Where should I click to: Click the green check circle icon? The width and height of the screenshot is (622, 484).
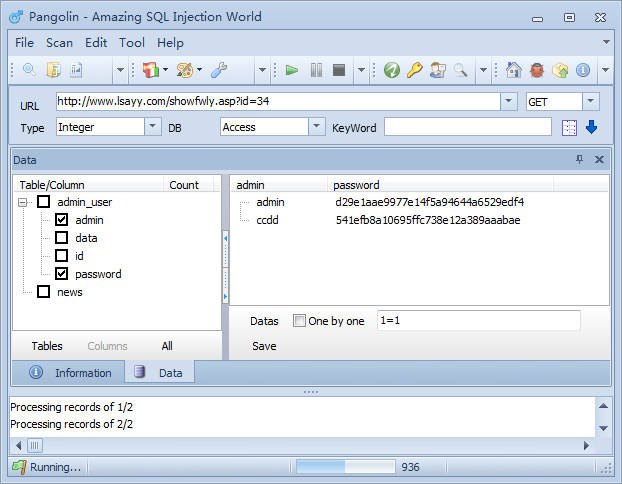click(x=392, y=70)
